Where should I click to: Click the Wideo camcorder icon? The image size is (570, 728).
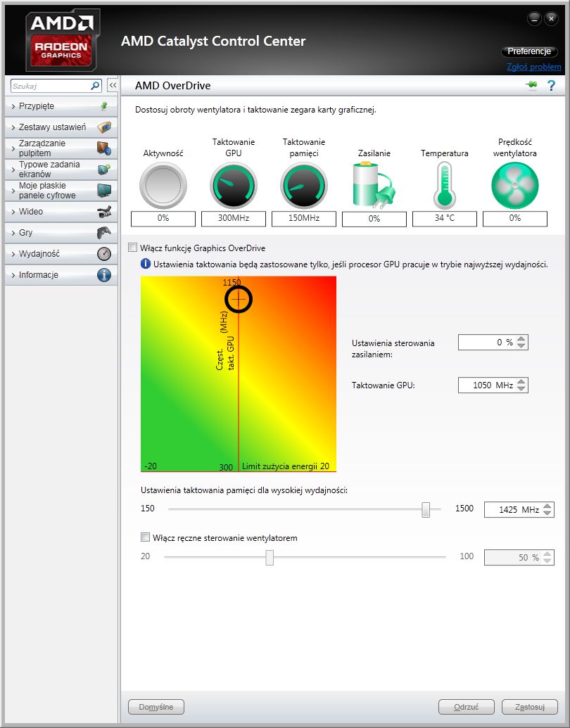(104, 212)
